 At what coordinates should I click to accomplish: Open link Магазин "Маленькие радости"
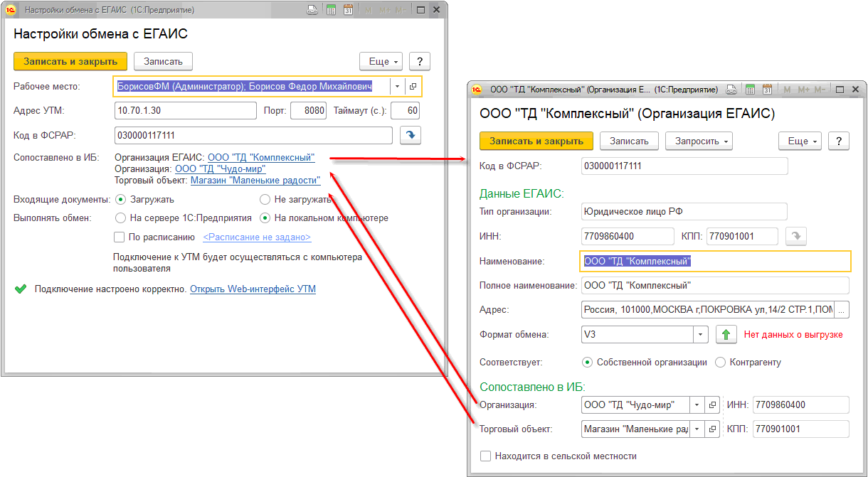coord(255,181)
